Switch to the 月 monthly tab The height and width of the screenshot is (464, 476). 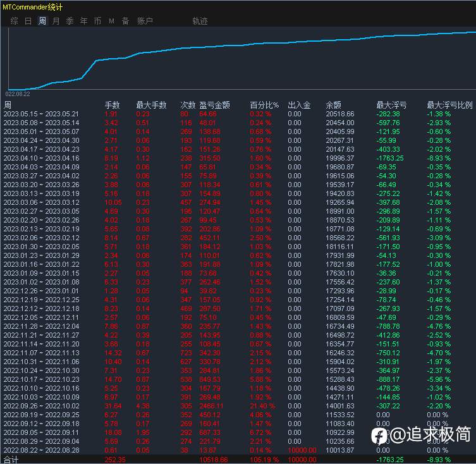(56, 21)
